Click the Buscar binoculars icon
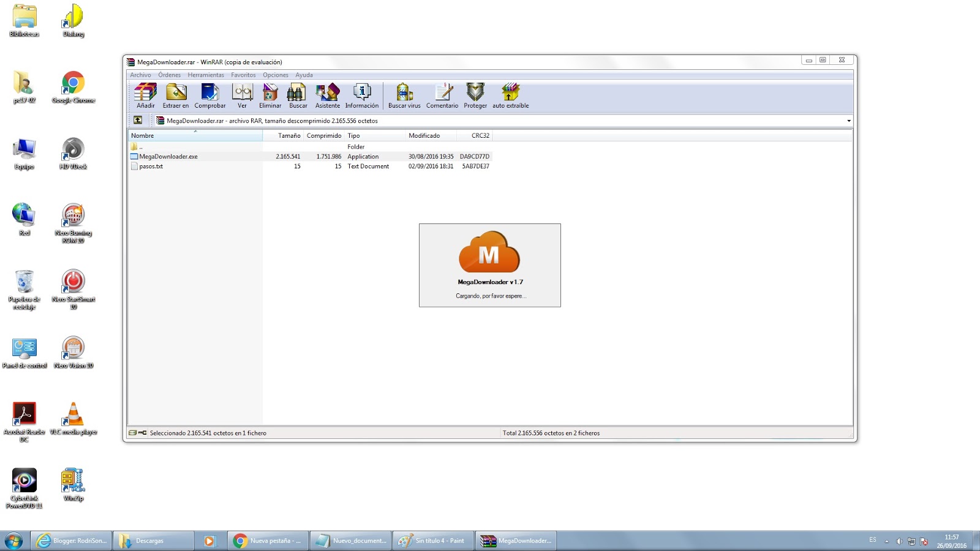Screen dimensions: 980x551 298,96
